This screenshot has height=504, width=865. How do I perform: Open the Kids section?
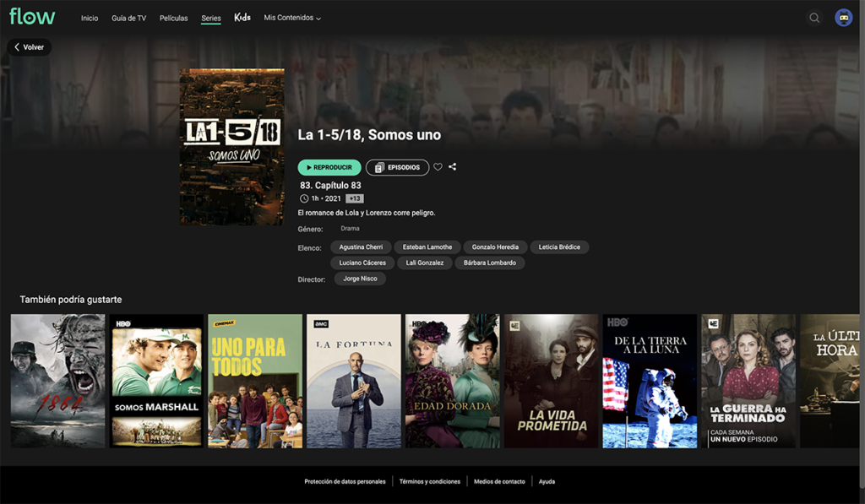click(x=242, y=18)
